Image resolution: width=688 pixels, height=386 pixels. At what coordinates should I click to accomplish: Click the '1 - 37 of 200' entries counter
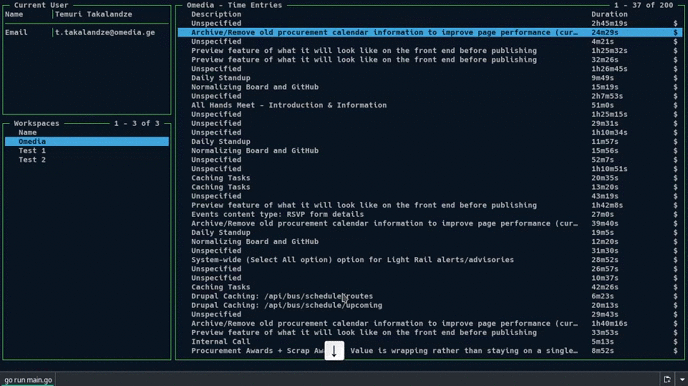[643, 5]
